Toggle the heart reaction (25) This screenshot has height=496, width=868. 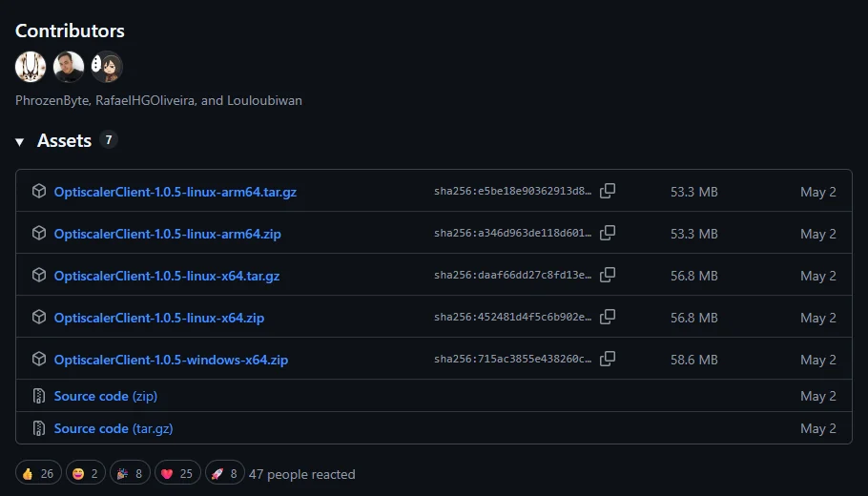[177, 473]
